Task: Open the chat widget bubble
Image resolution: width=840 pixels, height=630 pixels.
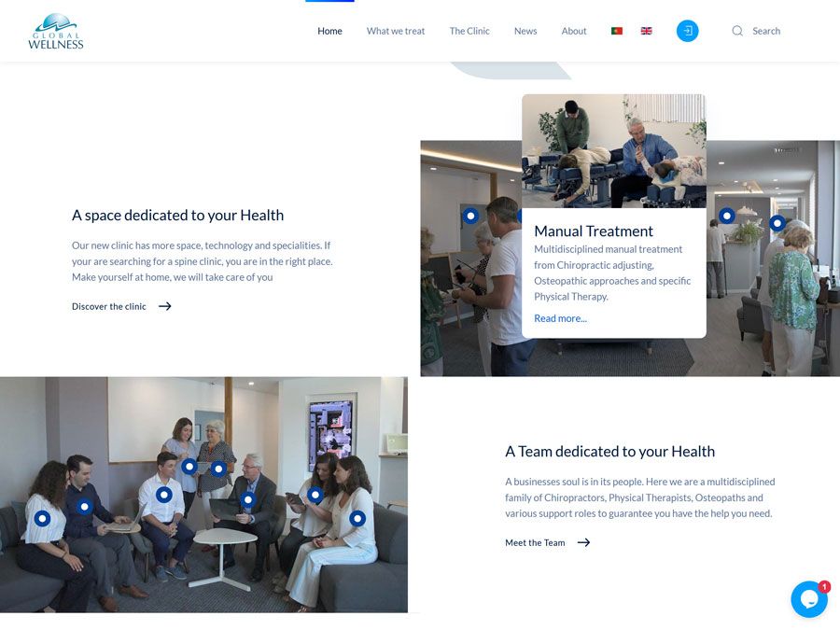Action: (808, 599)
